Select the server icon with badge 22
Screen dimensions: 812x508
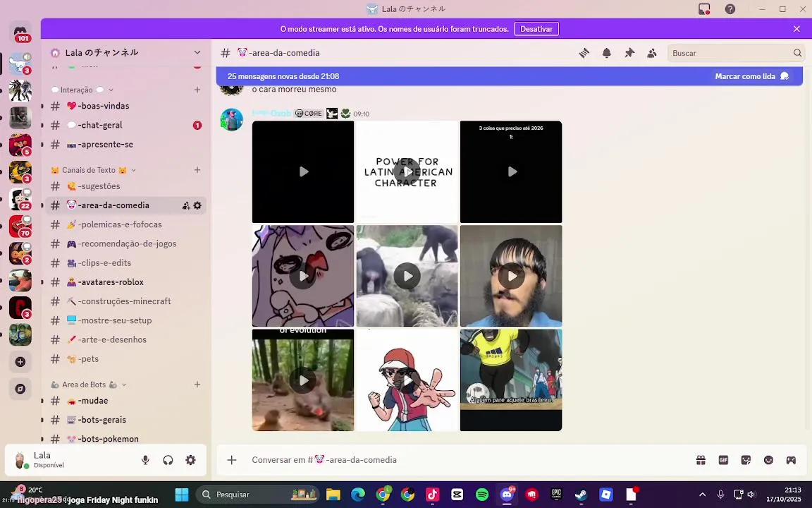20,199
